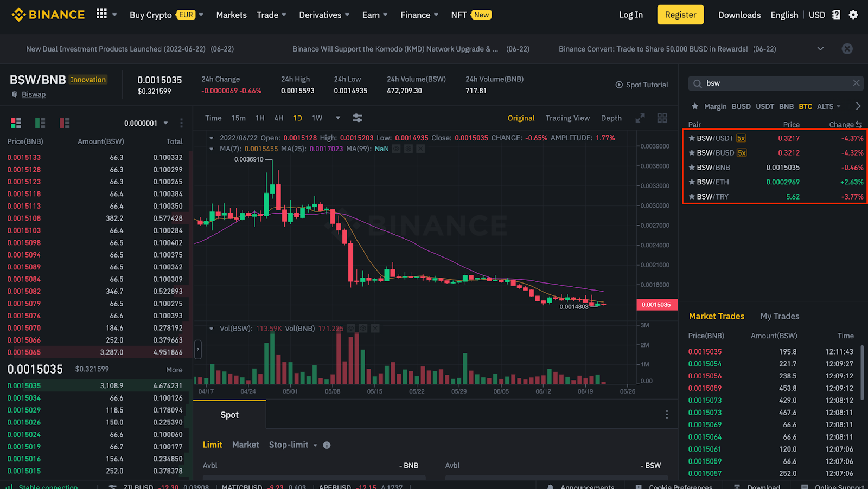The height and width of the screenshot is (489, 868).
Task: Remove the MA indicator from chart
Action: 420,149
